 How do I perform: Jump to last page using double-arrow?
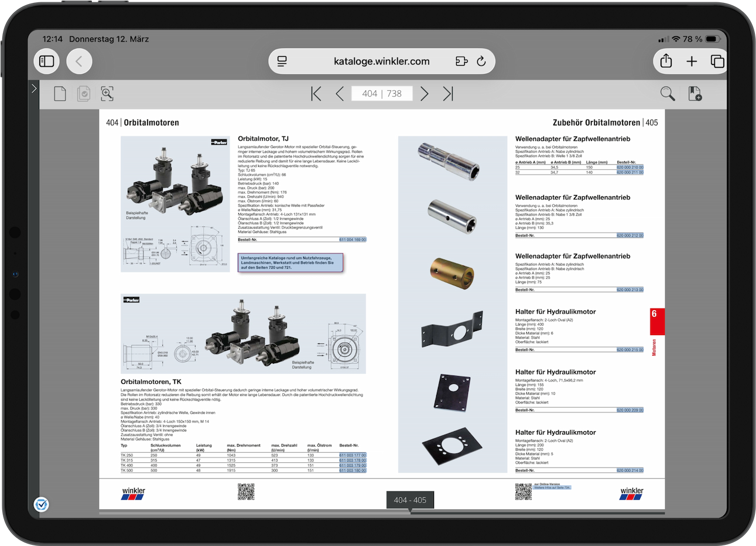point(448,93)
